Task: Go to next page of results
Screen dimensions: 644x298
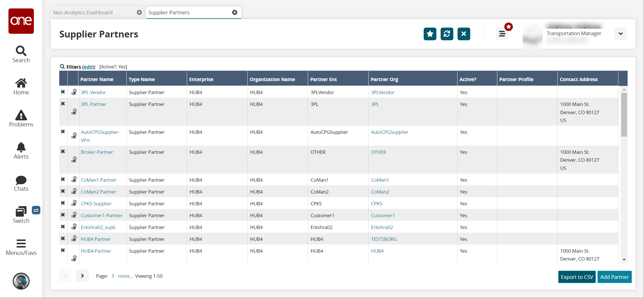Action: pos(82,276)
